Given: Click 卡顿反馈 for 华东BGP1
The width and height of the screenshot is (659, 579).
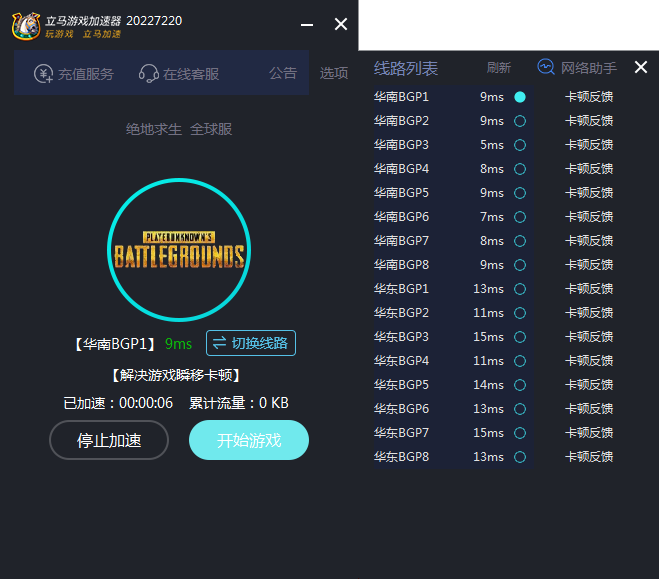Looking at the screenshot, I should pos(589,289).
